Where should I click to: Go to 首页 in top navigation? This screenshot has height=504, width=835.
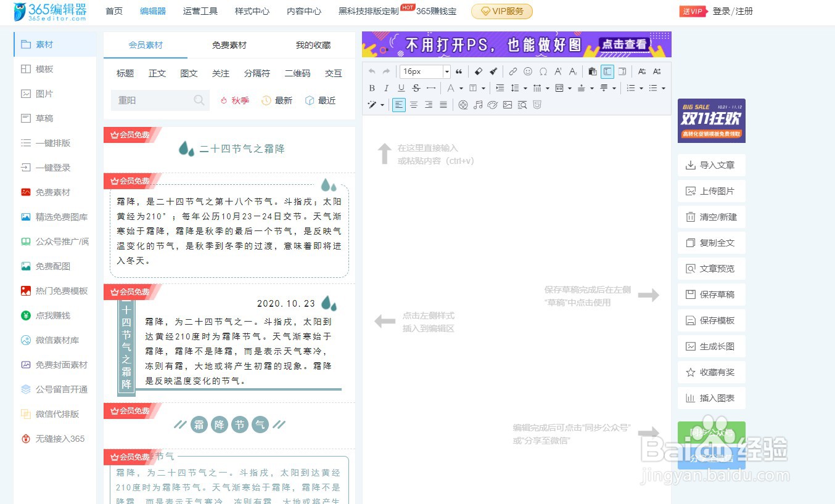point(114,11)
